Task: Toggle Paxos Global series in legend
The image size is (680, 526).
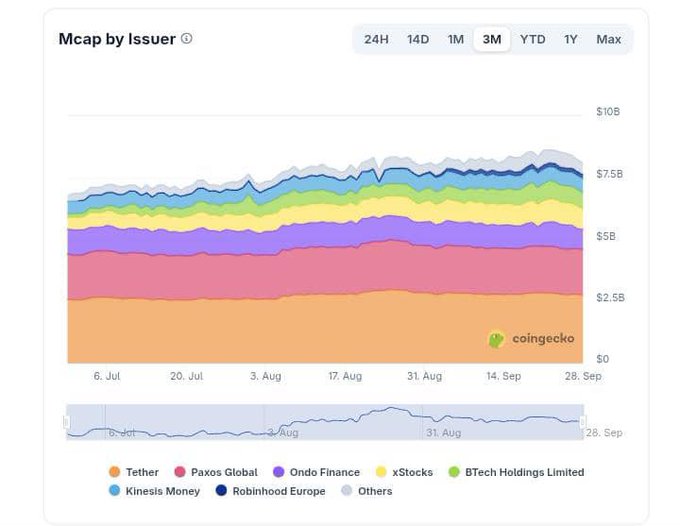Action: [216, 472]
